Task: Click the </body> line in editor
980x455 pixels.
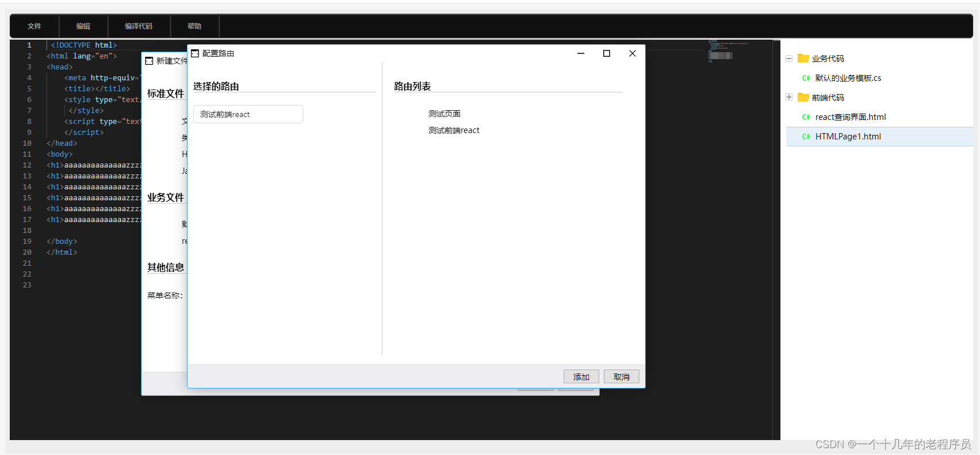Action: [x=62, y=242]
